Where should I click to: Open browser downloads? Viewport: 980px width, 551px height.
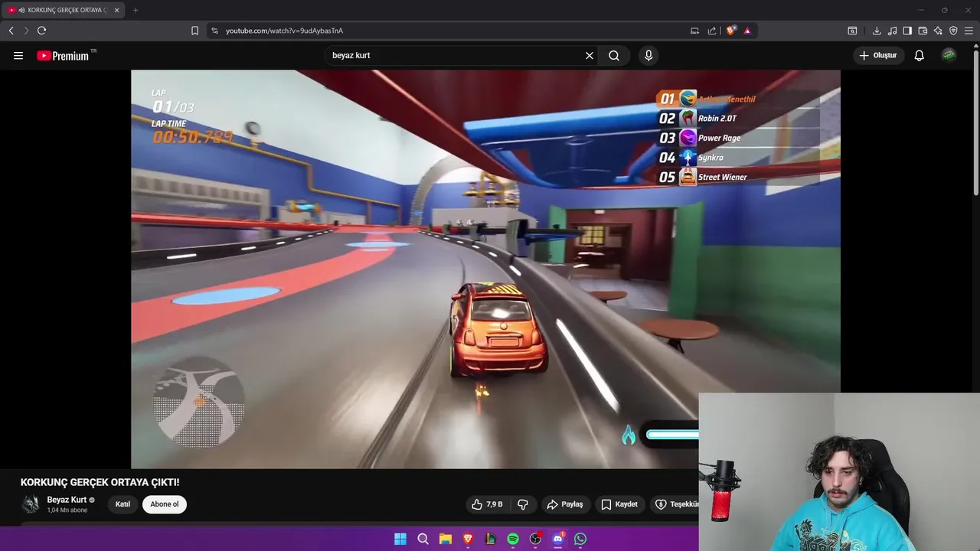pos(877,31)
